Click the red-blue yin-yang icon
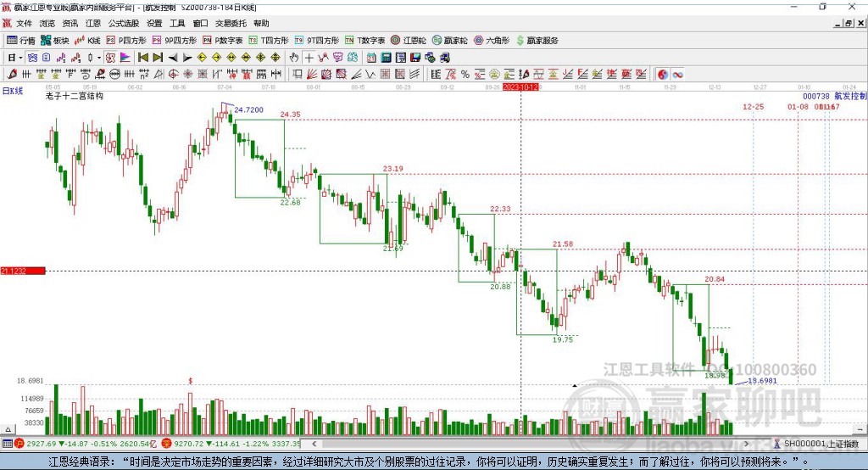The height and width of the screenshot is (470, 868). pos(663,75)
